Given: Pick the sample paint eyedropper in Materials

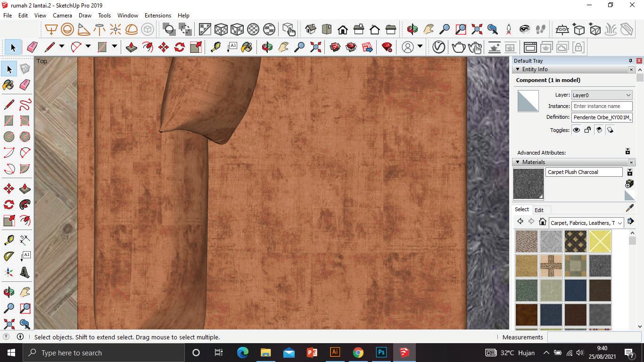Looking at the screenshot, I should [x=629, y=208].
